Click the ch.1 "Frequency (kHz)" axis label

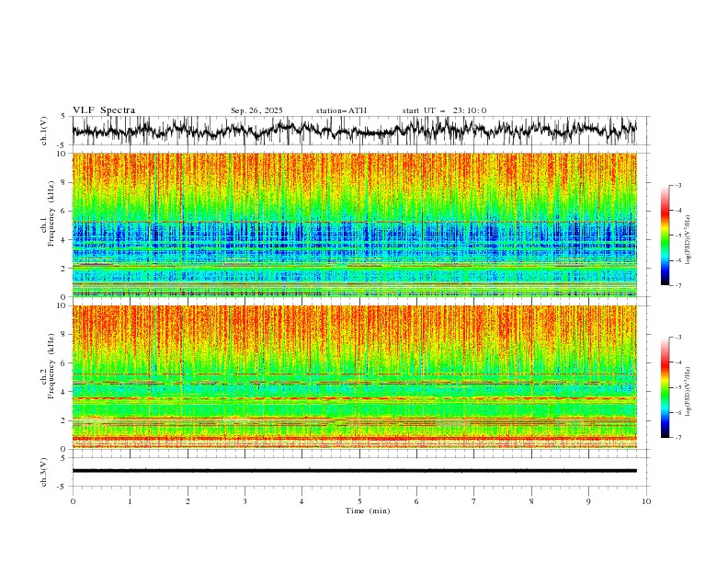(51, 214)
